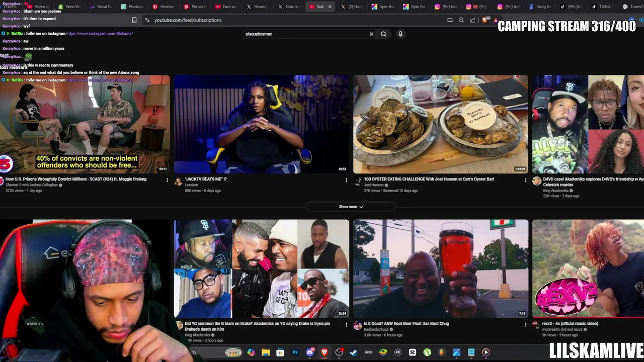644x362 pixels.
Task: Open the Lexxiam channel name link
Action: 191,185
